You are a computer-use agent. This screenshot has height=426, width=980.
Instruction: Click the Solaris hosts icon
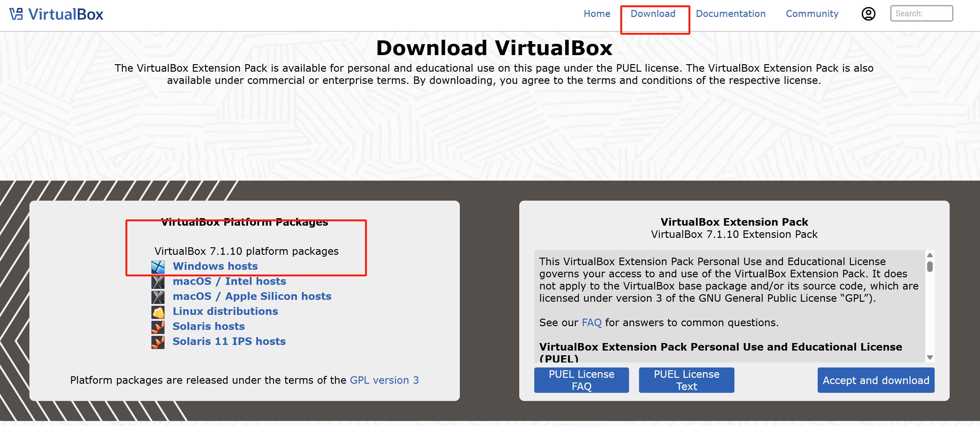(158, 327)
